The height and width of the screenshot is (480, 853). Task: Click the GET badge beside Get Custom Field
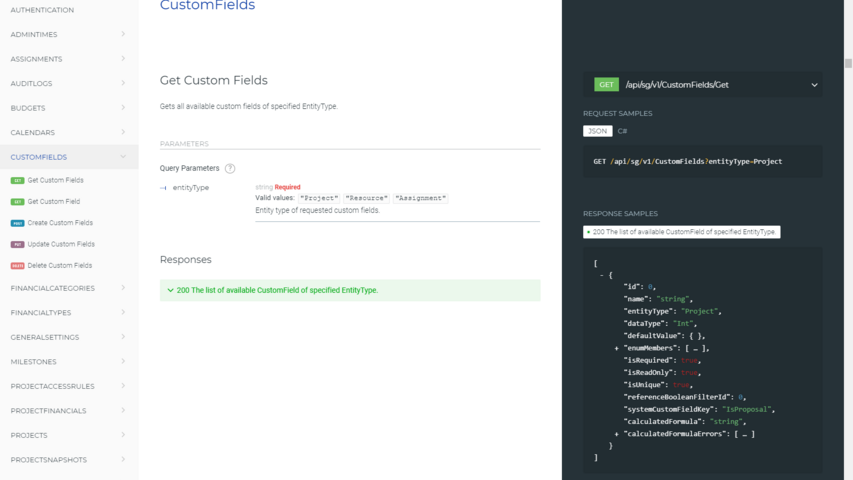[17, 202]
